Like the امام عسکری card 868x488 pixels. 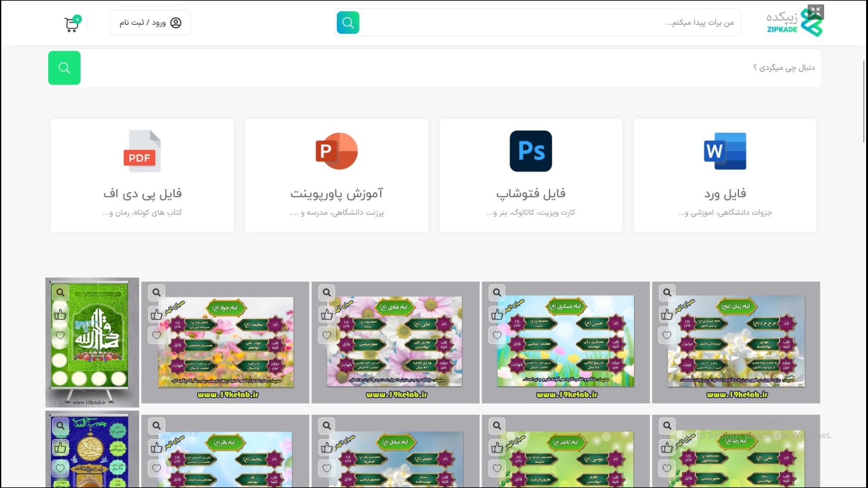(497, 314)
